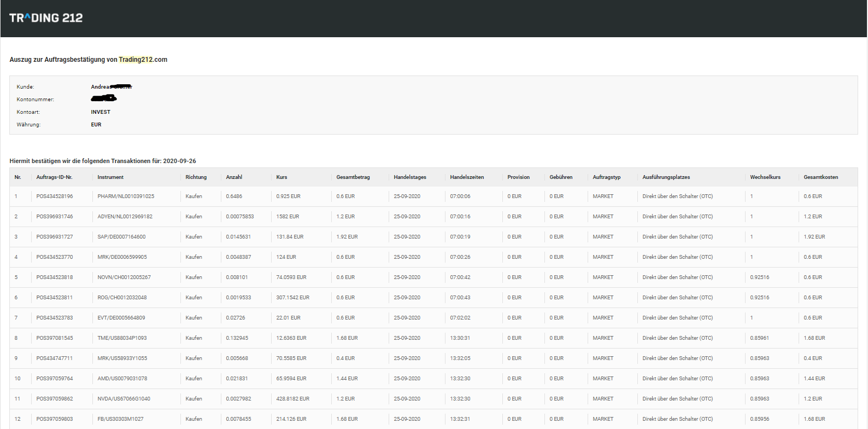868x429 pixels.
Task: Click total amount 1.92 EUR in Gesamtbetrag column
Action: tap(347, 237)
